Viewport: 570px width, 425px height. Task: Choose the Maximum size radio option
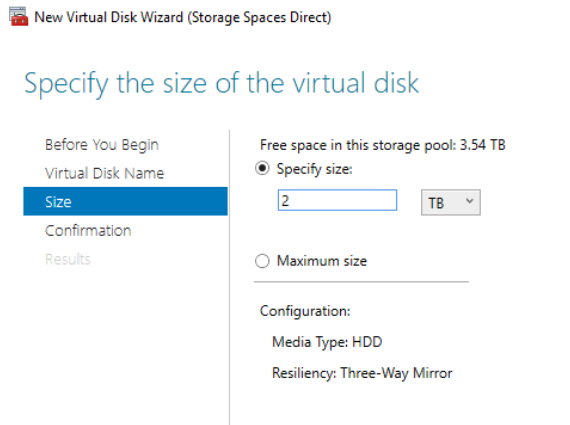(262, 261)
